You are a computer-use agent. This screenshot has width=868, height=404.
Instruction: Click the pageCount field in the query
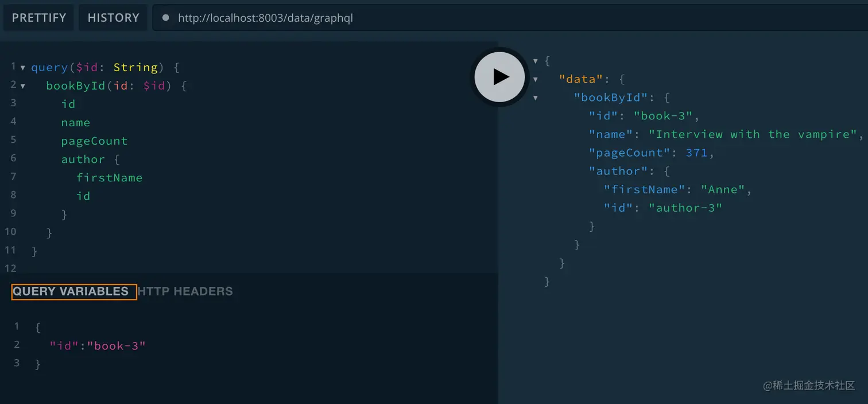(x=94, y=141)
